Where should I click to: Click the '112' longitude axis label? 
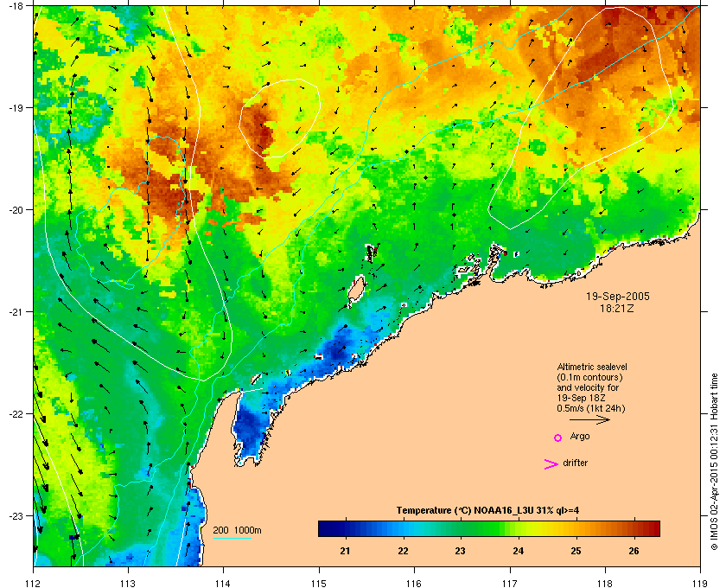click(x=34, y=583)
